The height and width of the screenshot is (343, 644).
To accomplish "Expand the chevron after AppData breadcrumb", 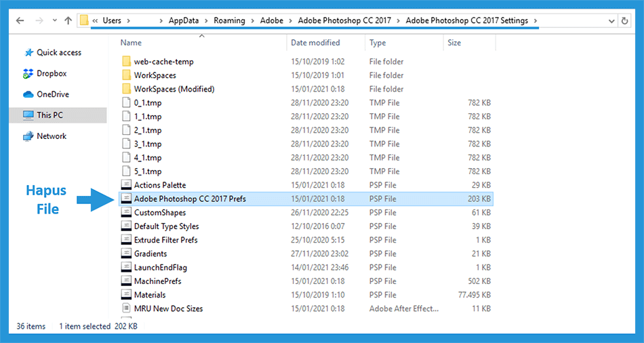I will coord(206,20).
